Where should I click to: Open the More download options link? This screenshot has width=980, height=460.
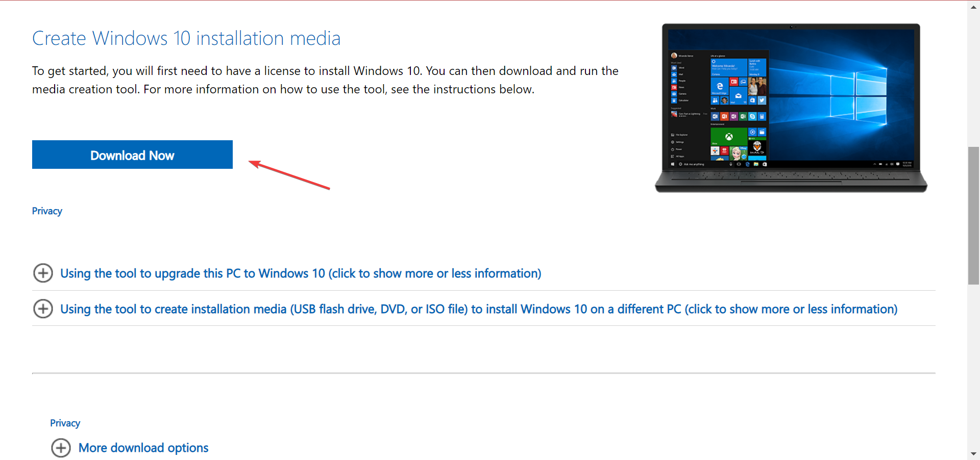(143, 448)
